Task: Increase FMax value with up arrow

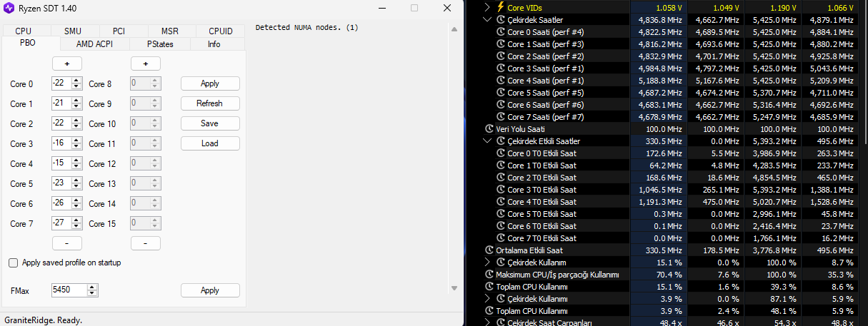Action: click(x=91, y=287)
